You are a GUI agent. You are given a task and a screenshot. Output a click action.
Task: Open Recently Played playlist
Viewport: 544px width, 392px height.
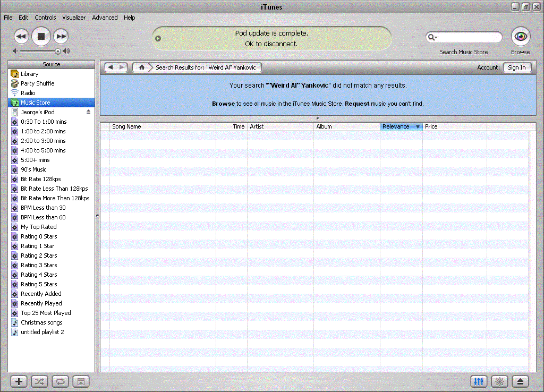52,303
